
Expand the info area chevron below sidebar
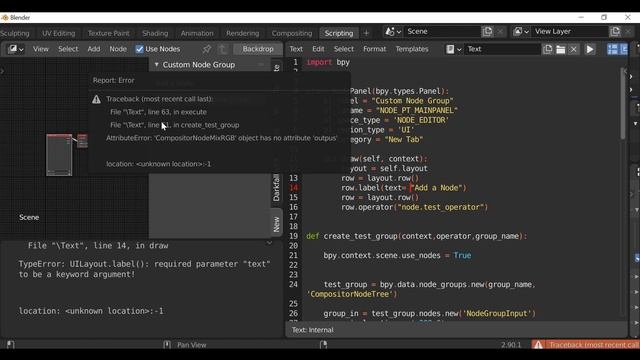tap(269, 243)
